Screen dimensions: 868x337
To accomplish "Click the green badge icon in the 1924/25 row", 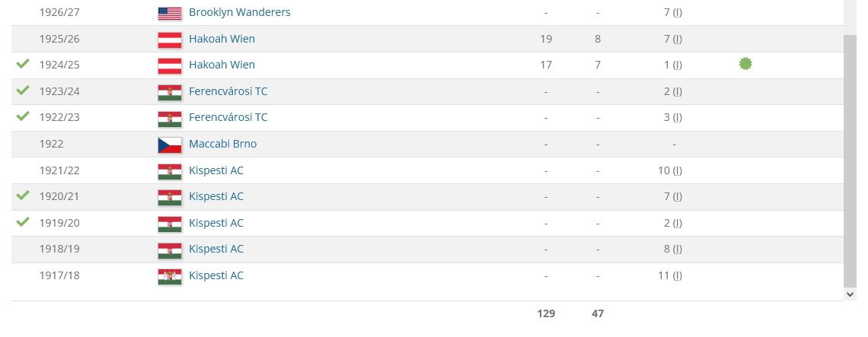I will [x=745, y=64].
